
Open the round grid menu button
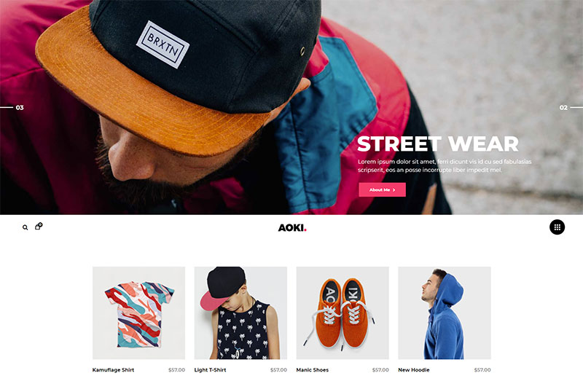click(x=557, y=227)
